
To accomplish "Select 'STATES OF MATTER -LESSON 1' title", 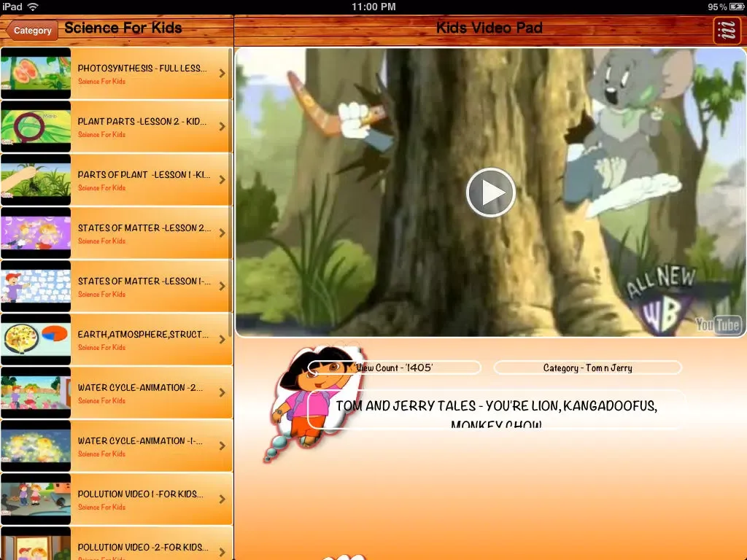I will click(144, 281).
